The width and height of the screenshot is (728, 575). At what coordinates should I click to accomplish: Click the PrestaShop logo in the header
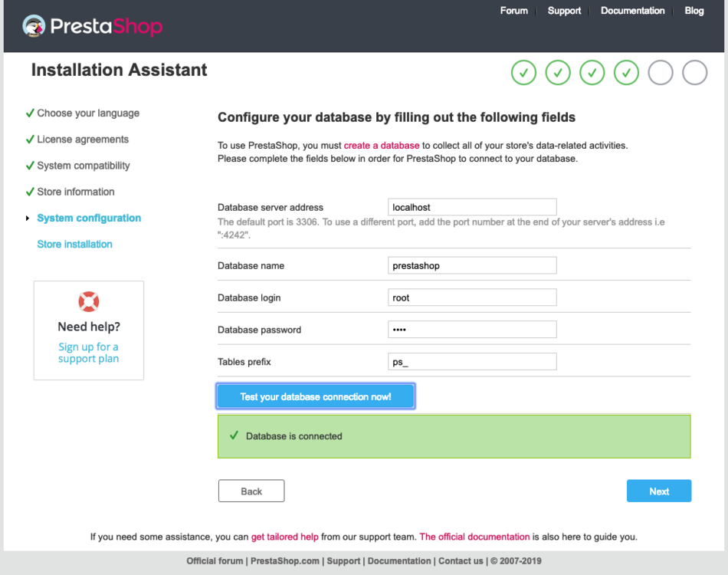click(x=93, y=27)
